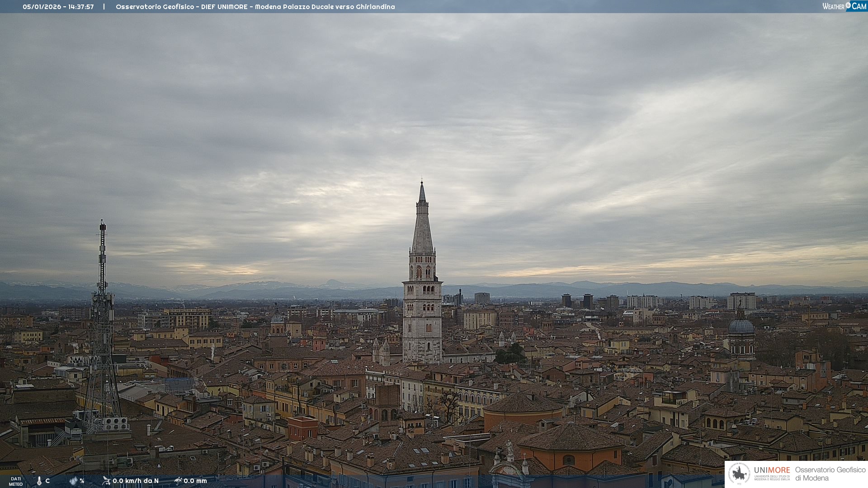Click the 0.0 km/h da N wind reading
The image size is (868, 488).
coord(136,481)
